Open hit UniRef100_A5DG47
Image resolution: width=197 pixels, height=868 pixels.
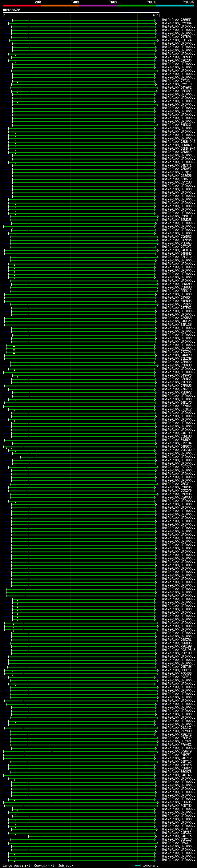pyautogui.click(x=177, y=291)
